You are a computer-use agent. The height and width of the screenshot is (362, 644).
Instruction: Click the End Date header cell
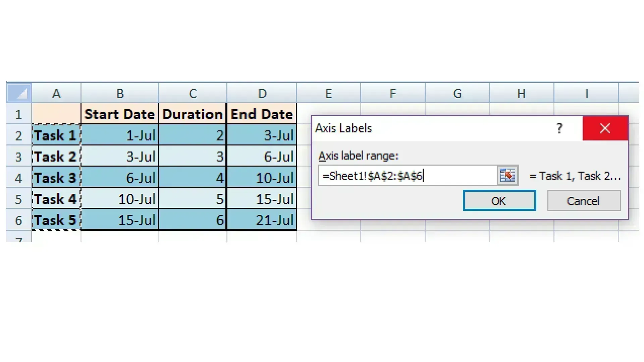[x=262, y=115]
